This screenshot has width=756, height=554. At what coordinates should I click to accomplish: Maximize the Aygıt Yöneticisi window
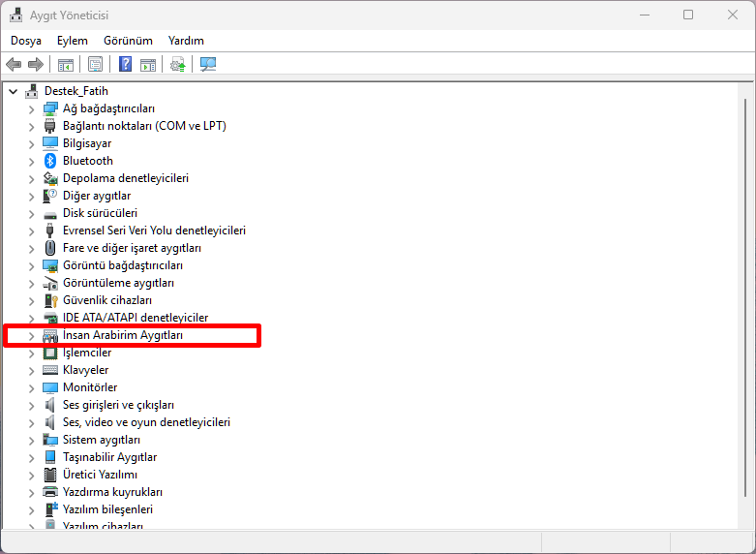click(688, 15)
